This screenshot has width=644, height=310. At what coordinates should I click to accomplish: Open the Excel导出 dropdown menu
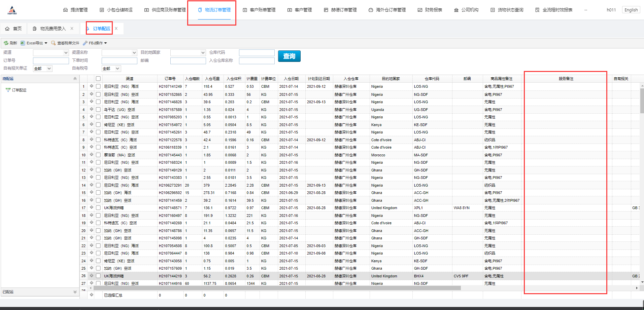46,43
